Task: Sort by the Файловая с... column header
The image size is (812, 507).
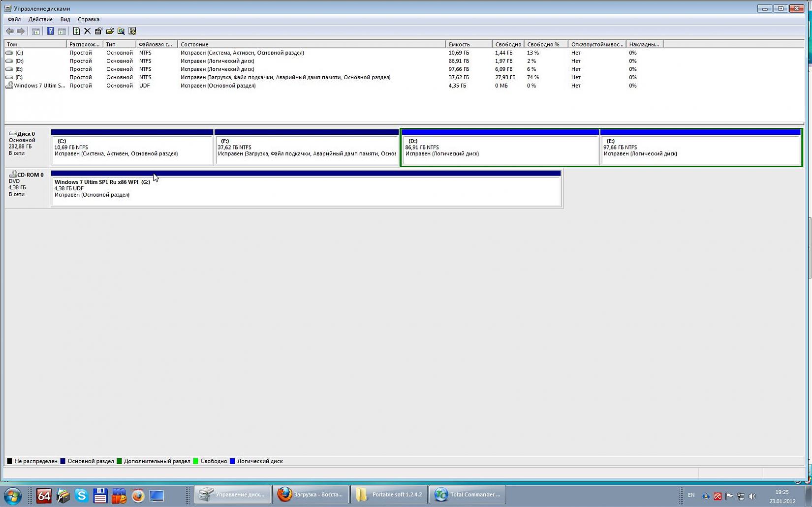Action: click(156, 44)
